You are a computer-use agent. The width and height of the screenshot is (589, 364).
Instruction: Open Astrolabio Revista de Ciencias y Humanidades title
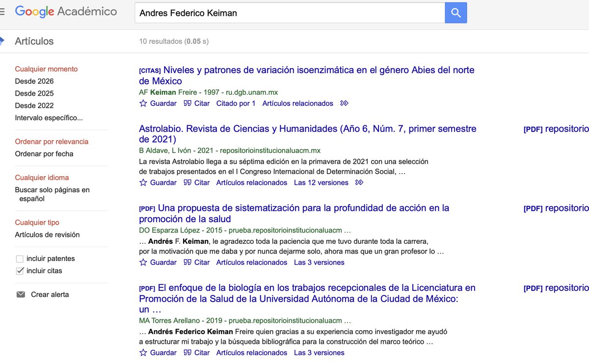(x=308, y=134)
